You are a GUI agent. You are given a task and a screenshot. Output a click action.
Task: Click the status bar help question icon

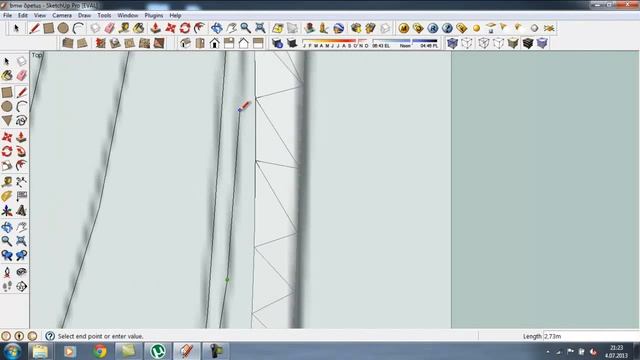pos(50,336)
